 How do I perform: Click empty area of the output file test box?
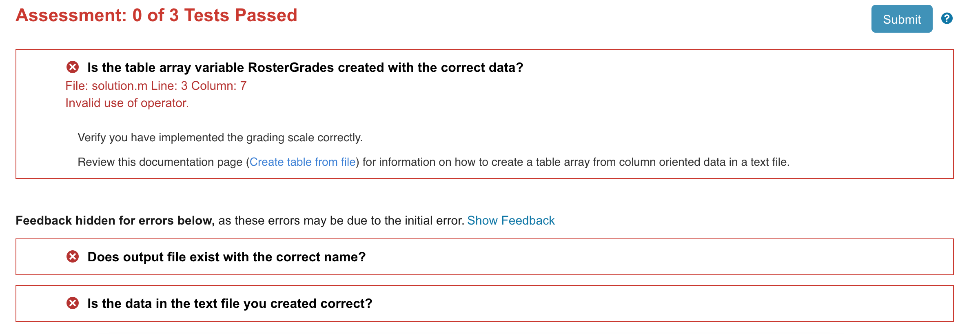(x=653, y=257)
